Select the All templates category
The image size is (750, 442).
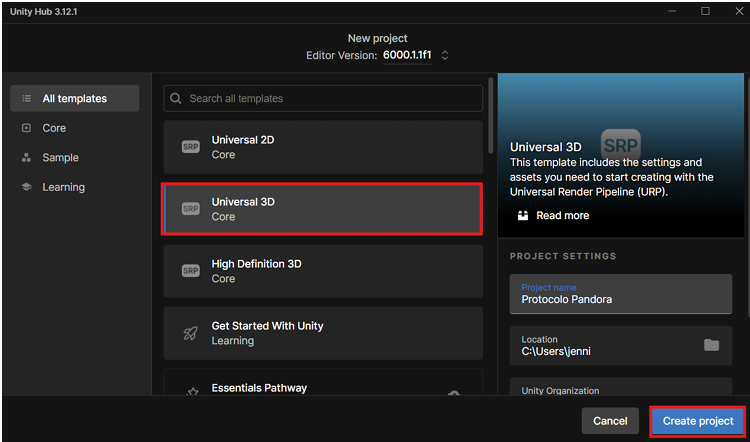[x=75, y=99]
